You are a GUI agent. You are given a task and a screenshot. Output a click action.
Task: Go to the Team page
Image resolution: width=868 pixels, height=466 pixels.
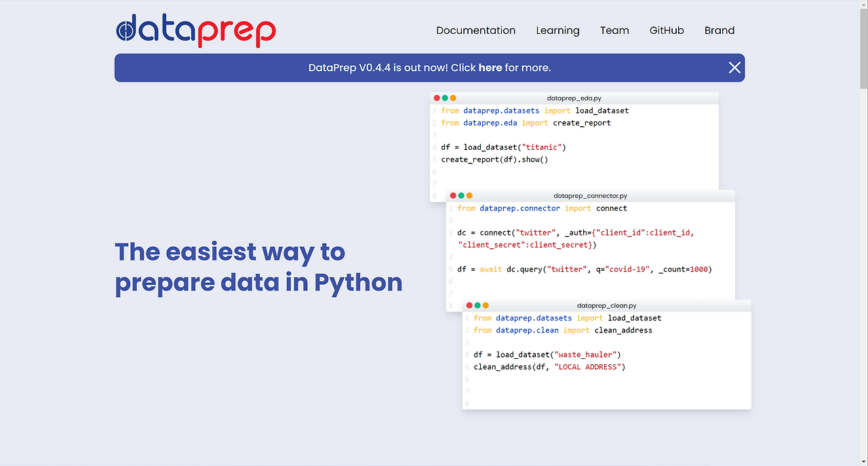coord(614,31)
